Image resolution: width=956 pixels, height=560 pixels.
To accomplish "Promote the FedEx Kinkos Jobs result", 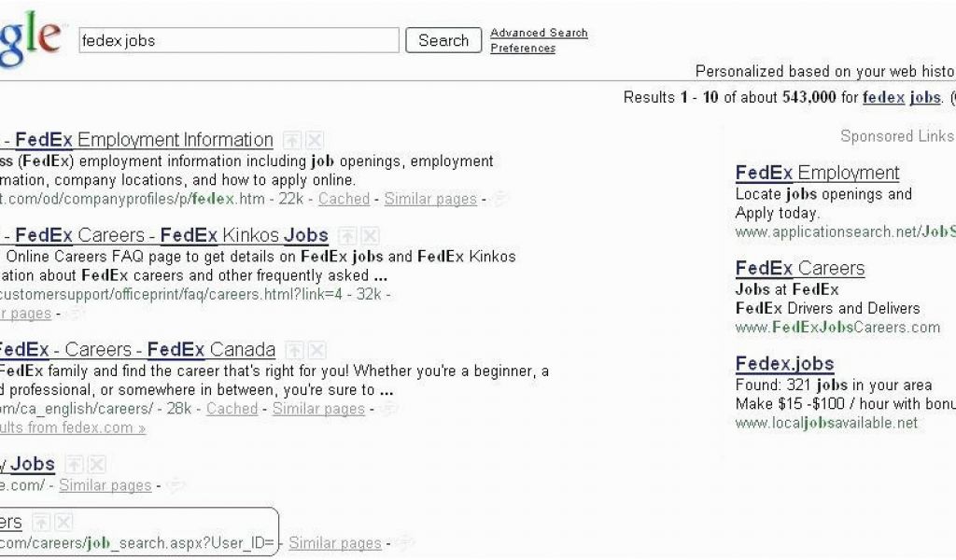I will (x=347, y=236).
